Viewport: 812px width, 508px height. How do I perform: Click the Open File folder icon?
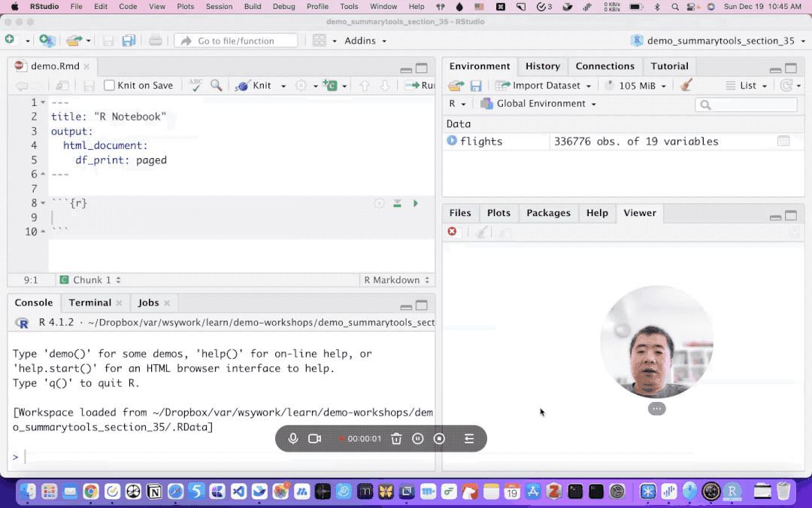coord(74,41)
